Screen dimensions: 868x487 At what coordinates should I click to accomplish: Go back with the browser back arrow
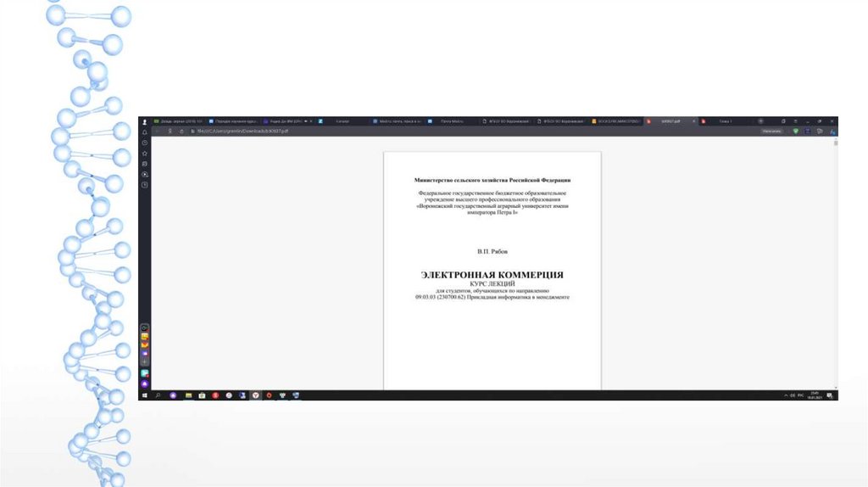click(158, 132)
